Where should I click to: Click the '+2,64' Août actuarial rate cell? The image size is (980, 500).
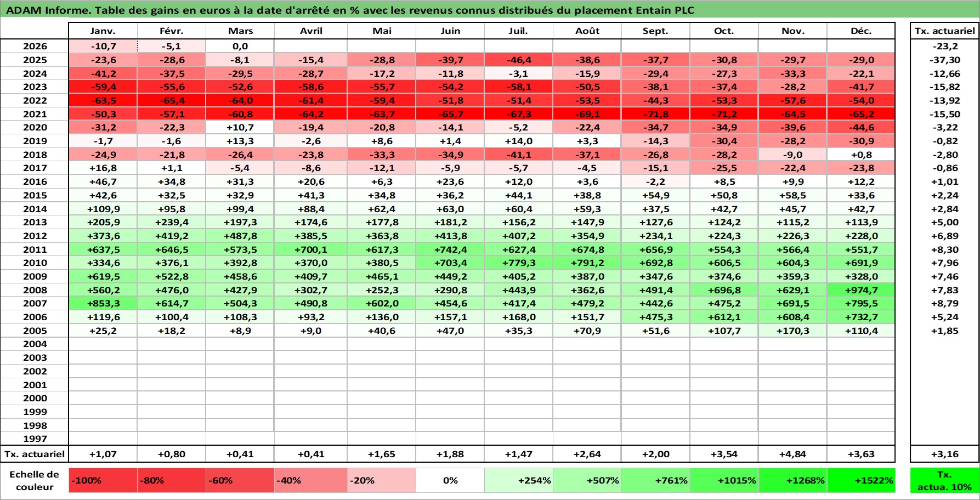[587, 454]
